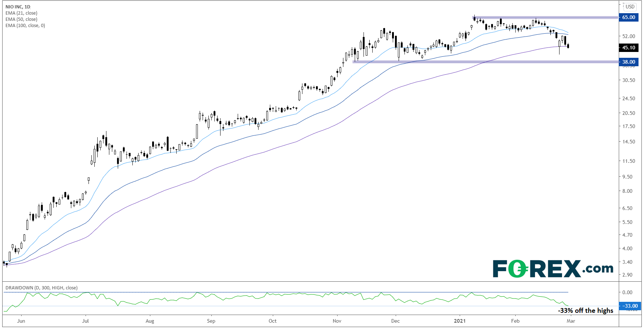The width and height of the screenshot is (644, 330).
Task: Select the purple resistance zone at 65.00
Action: click(545, 17)
